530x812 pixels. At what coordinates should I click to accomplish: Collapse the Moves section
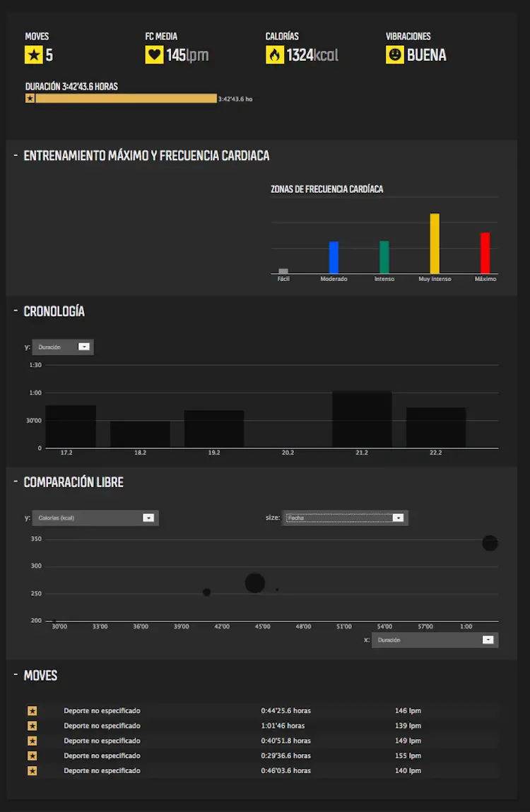click(16, 675)
